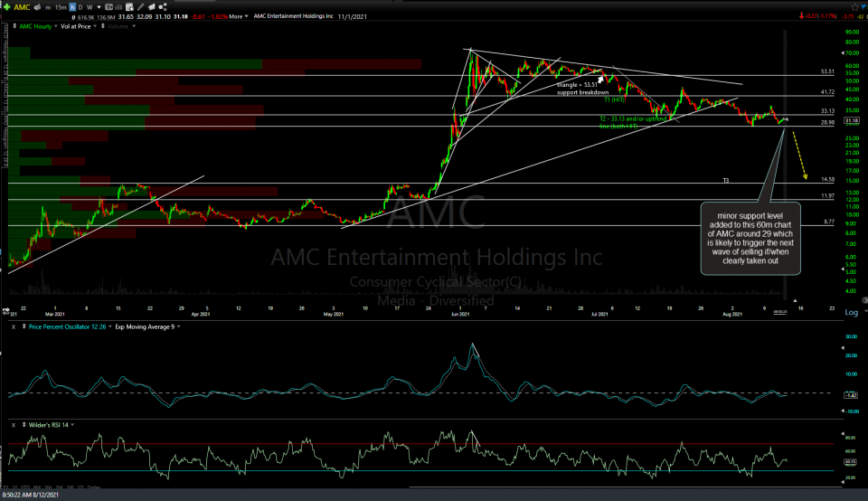Click the red down-arrow change indicator
Viewport: 868px width, 501px height.
point(802,16)
